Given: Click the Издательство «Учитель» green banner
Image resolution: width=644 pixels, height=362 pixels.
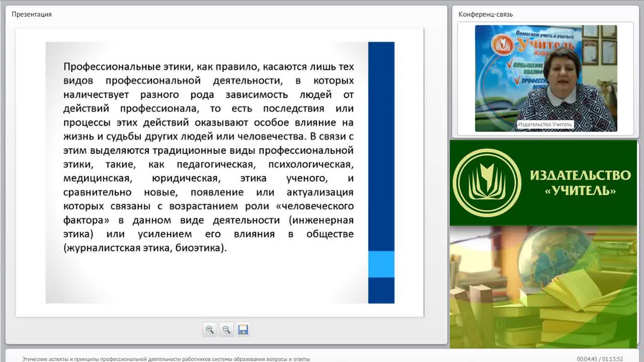Looking at the screenshot, I should point(543,183).
